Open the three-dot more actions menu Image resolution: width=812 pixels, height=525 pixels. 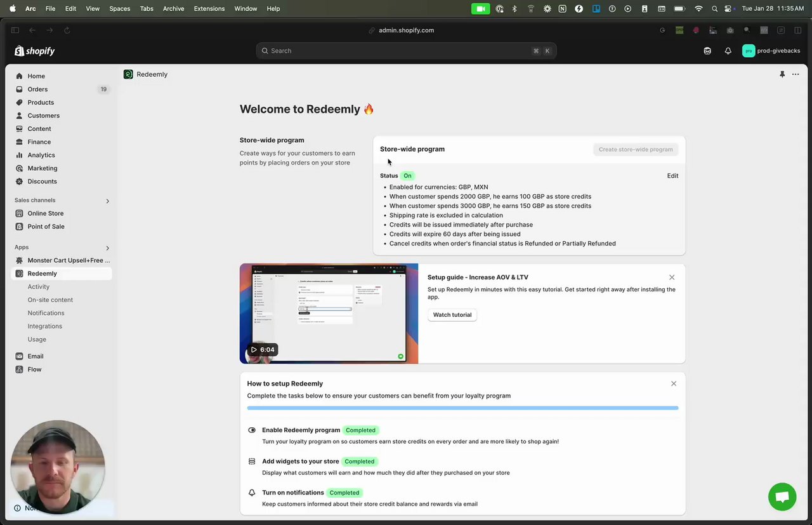(796, 74)
